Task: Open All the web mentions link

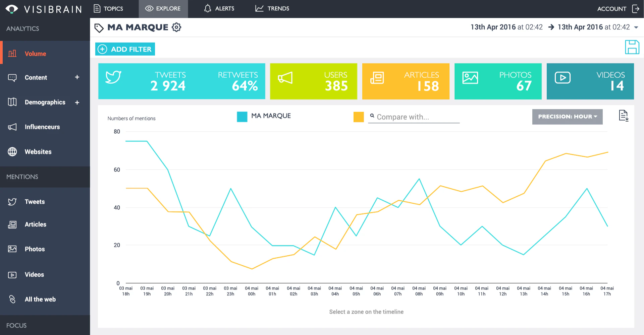Action: tap(40, 299)
